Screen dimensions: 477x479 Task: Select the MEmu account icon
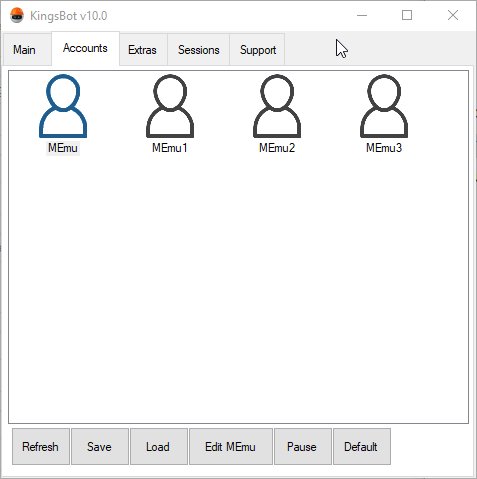click(x=63, y=106)
